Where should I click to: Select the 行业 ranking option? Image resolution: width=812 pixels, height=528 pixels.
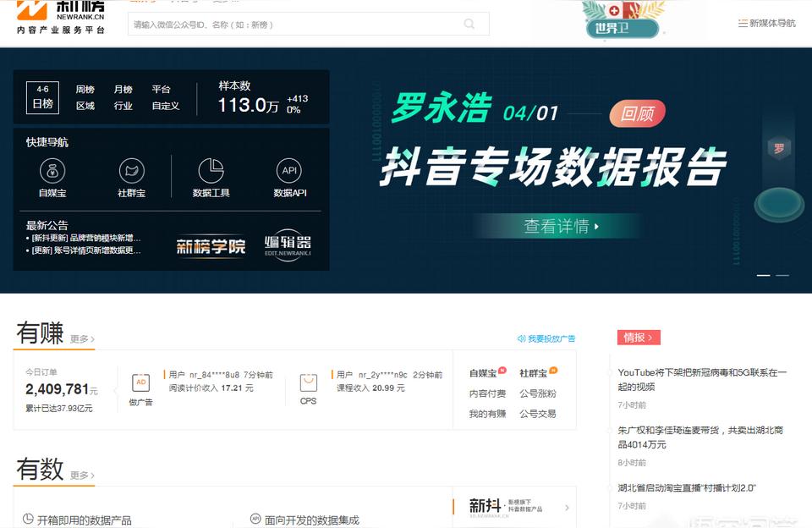123,106
